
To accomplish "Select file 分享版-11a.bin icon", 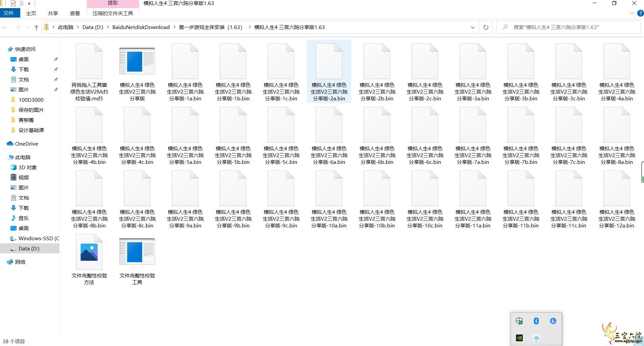I will [x=473, y=189].
